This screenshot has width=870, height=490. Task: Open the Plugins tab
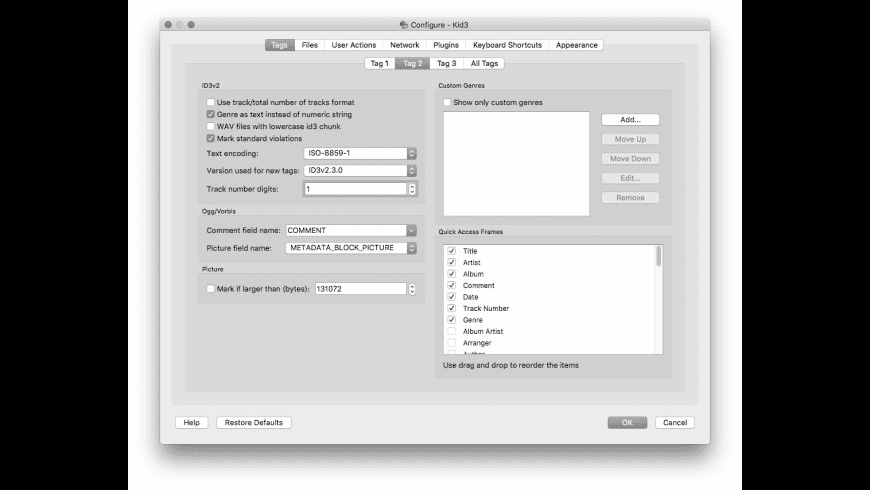point(446,45)
